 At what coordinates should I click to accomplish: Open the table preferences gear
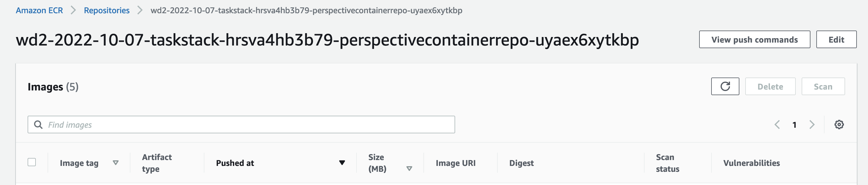(x=839, y=125)
